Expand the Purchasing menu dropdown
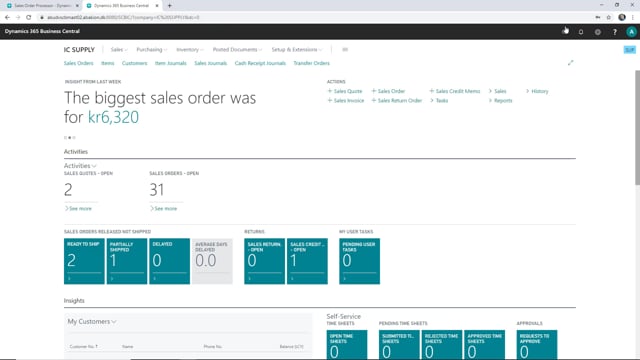This screenshot has width=640, height=360. click(x=151, y=49)
